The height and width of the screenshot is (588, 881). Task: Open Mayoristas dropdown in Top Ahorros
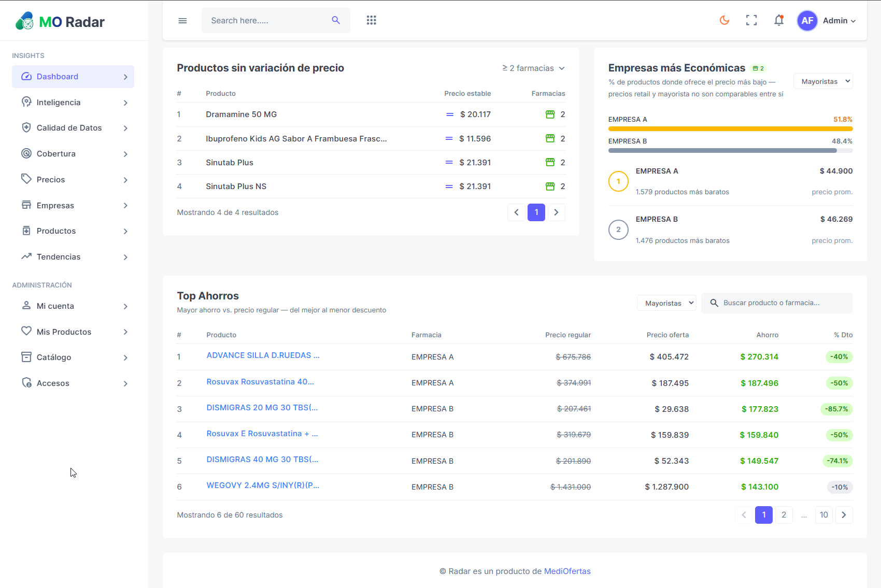point(666,303)
